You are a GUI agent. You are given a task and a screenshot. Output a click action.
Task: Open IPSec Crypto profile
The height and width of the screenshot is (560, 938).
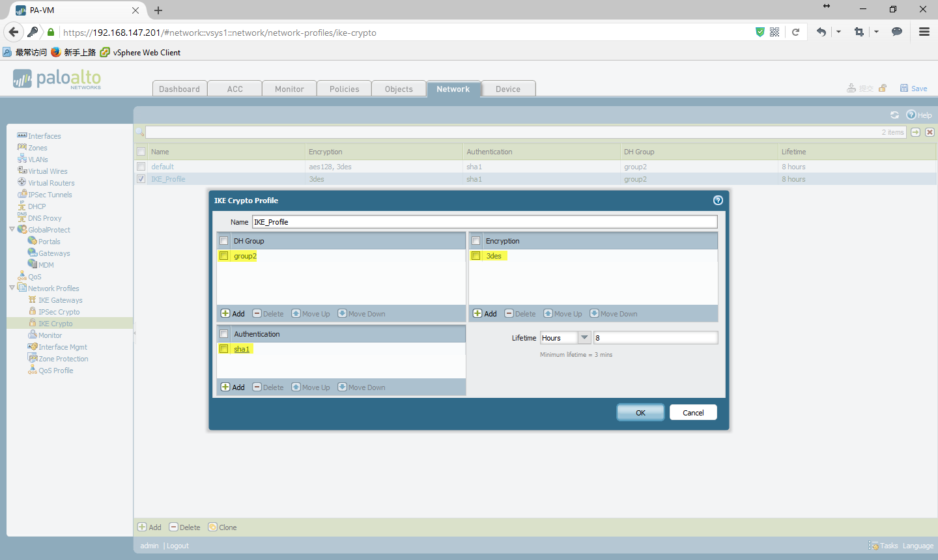click(59, 312)
